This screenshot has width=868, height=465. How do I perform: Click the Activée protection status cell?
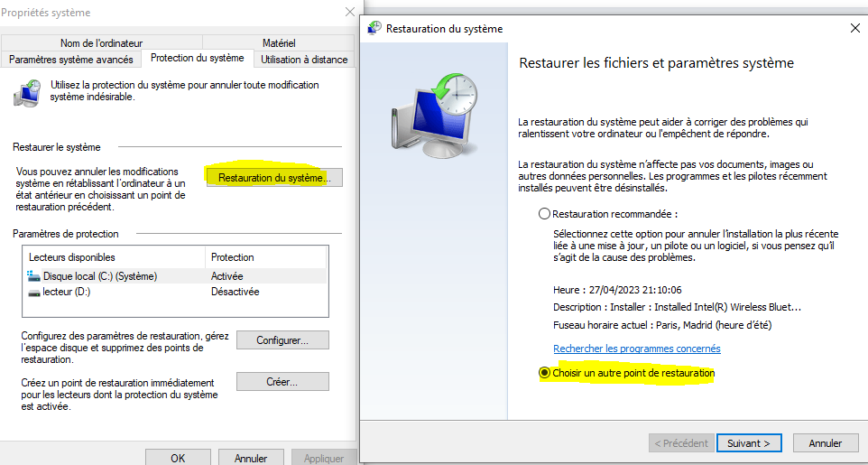click(x=227, y=276)
